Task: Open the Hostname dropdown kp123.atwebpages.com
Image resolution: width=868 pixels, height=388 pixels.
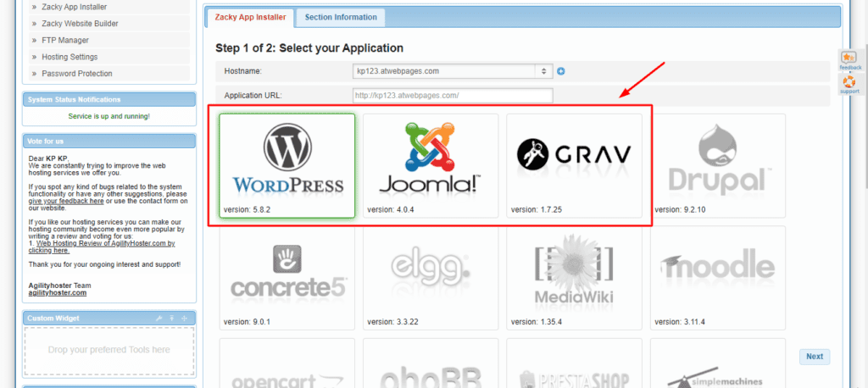Action: [x=452, y=71]
